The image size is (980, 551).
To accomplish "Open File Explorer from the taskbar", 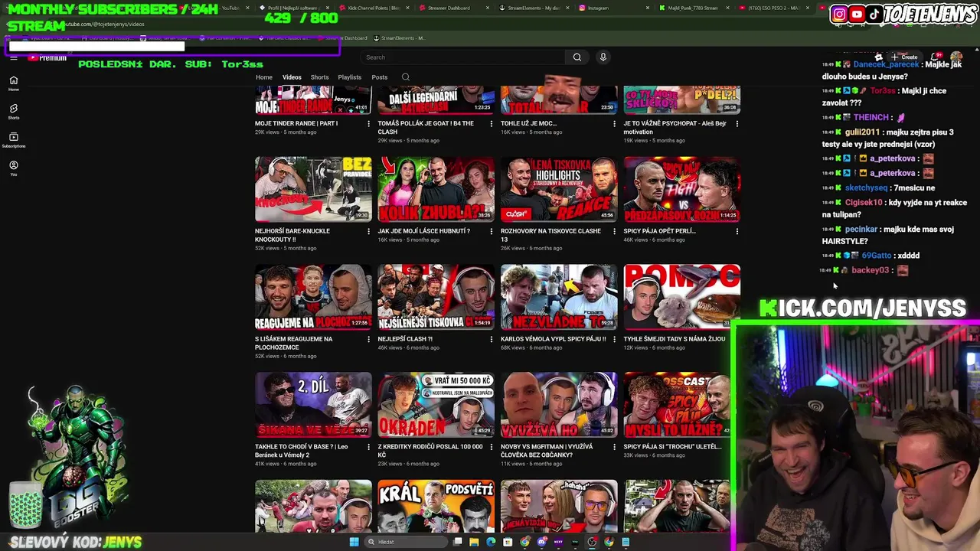I will (x=475, y=542).
